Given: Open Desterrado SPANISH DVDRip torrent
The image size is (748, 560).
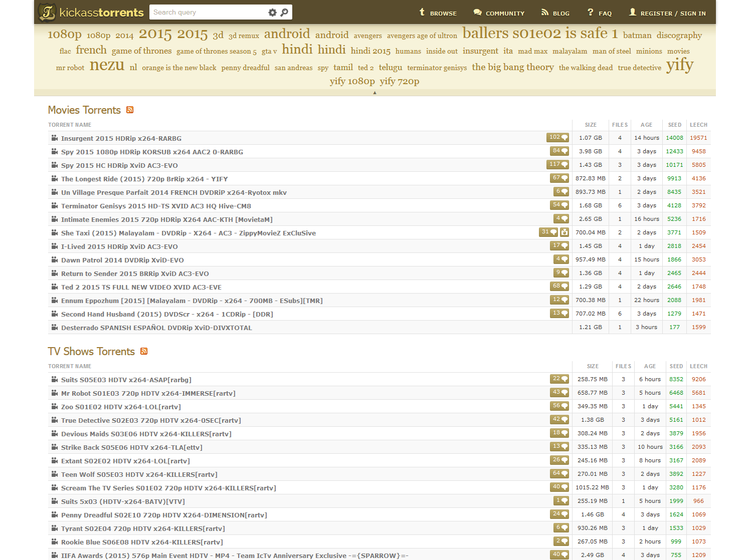Looking at the screenshot, I should click(x=156, y=328).
